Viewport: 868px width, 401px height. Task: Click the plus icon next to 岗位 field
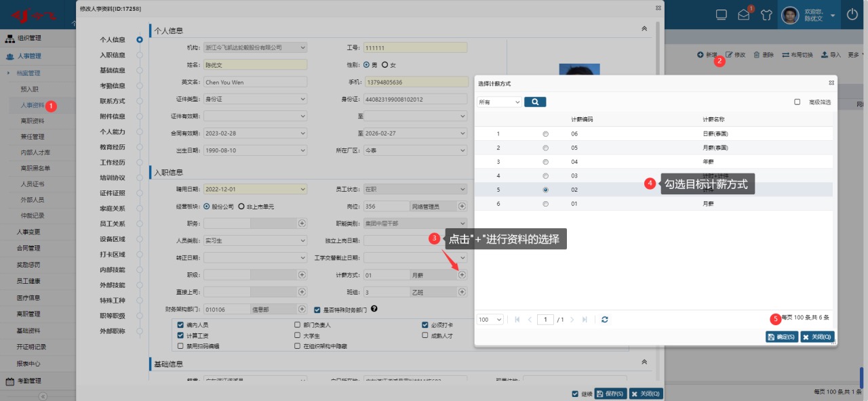click(x=462, y=206)
